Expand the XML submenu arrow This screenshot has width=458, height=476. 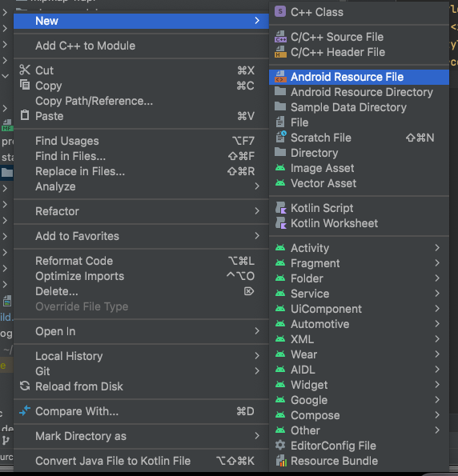pos(437,338)
